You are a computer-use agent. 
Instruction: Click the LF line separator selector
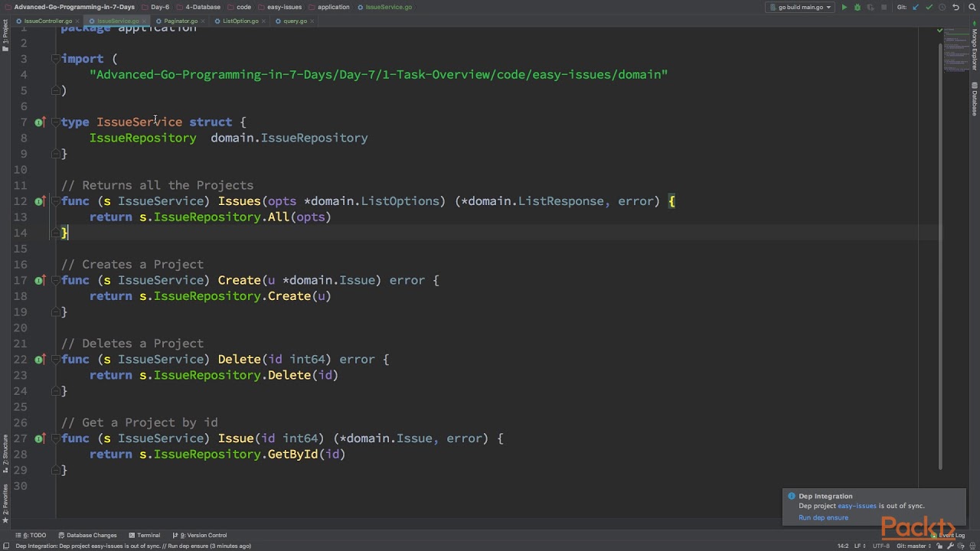click(860, 546)
